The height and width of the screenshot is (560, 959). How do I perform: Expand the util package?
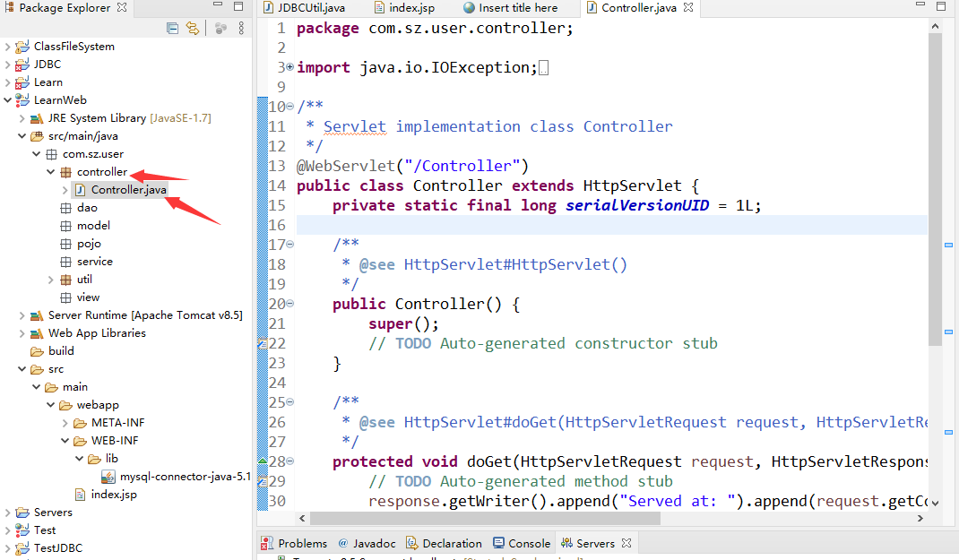pyautogui.click(x=51, y=280)
